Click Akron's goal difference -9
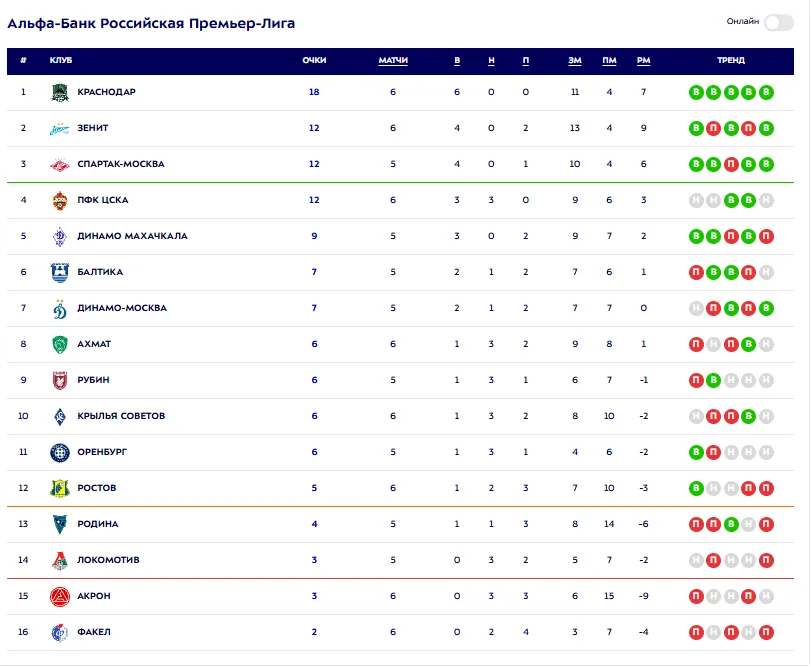This screenshot has width=811, height=667. (x=643, y=596)
